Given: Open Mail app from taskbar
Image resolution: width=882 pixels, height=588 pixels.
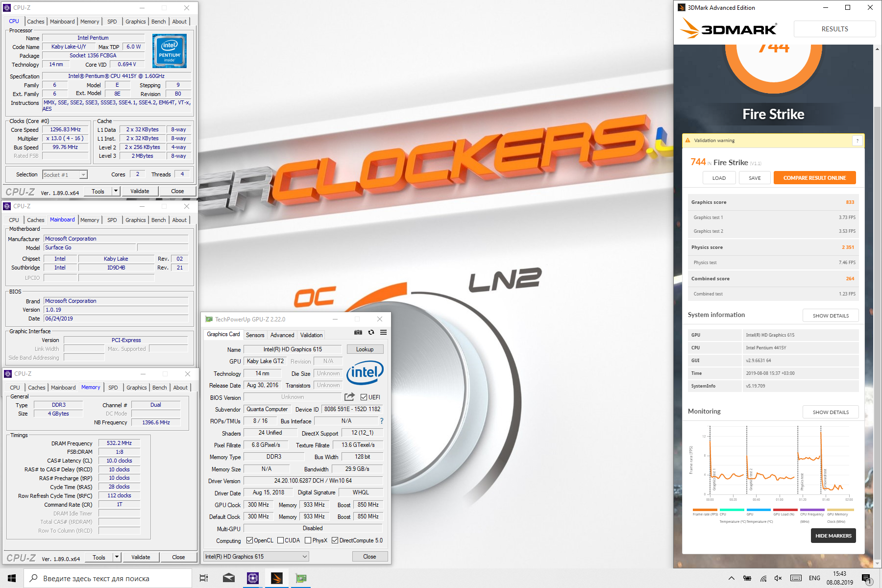Looking at the screenshot, I should pos(228,578).
